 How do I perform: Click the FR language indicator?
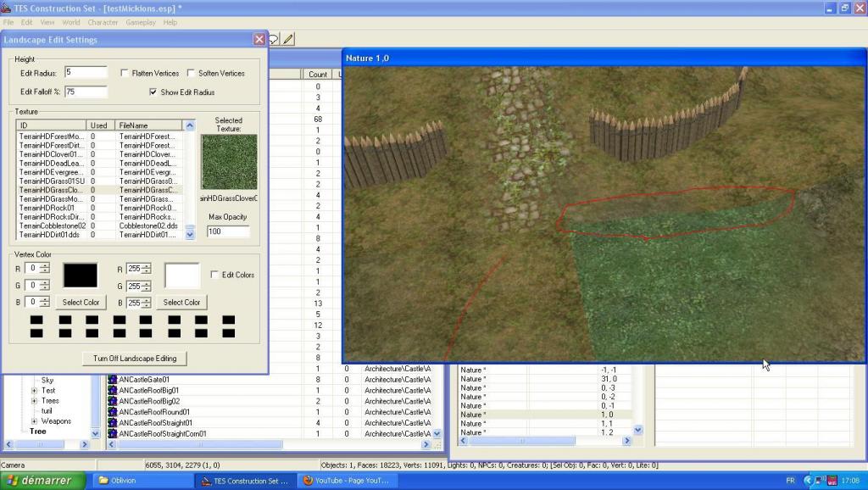(x=791, y=481)
